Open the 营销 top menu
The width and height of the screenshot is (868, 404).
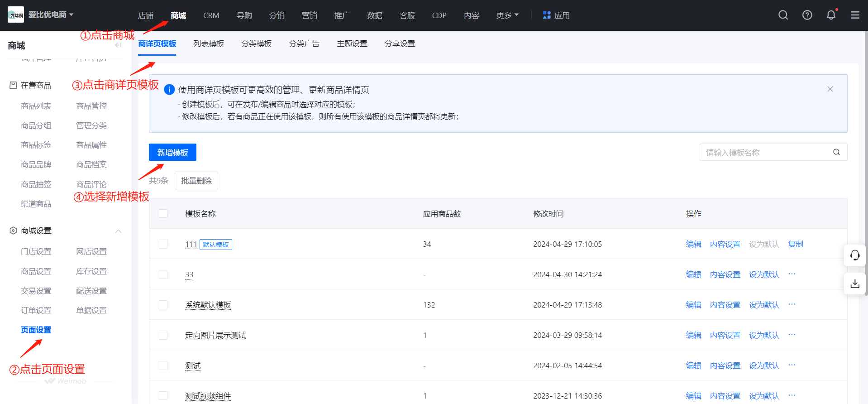[310, 15]
